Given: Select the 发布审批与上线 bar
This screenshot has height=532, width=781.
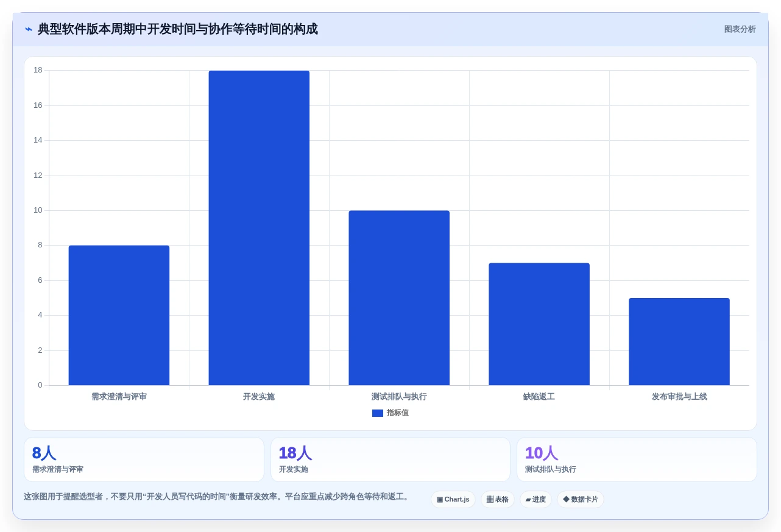Looking at the screenshot, I should (x=679, y=341).
